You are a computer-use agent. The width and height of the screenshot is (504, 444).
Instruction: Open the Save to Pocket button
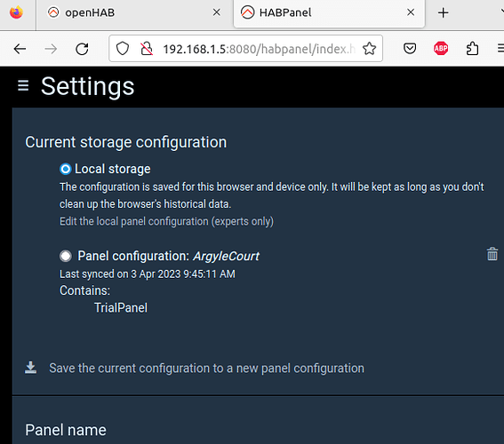410,49
